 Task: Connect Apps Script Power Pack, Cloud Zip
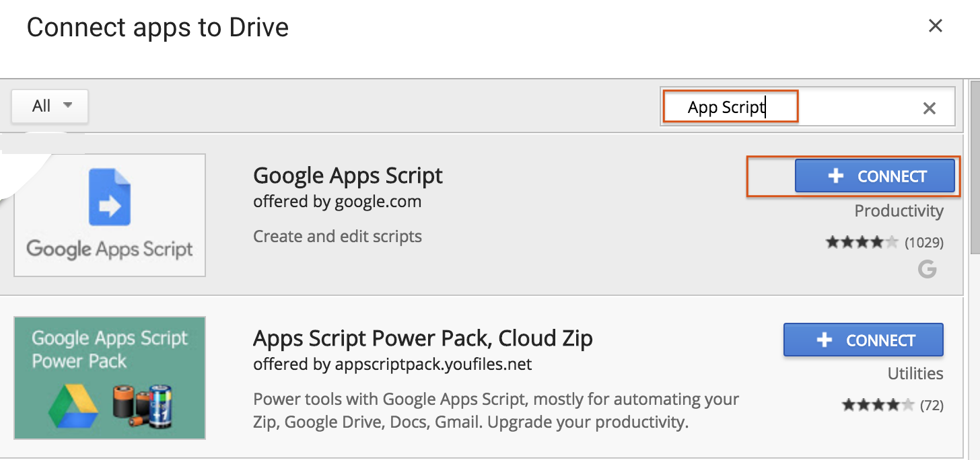click(864, 340)
